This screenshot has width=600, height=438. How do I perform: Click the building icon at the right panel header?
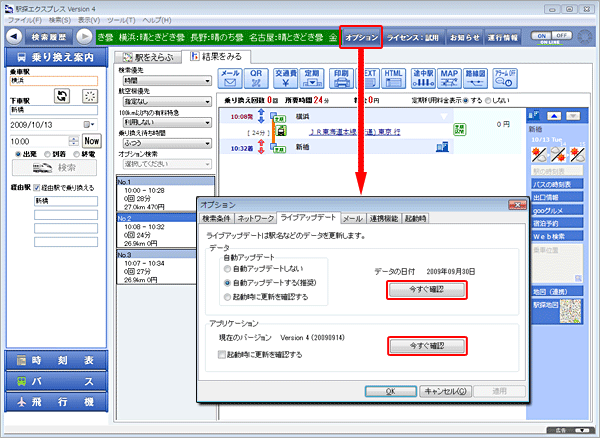point(534,115)
